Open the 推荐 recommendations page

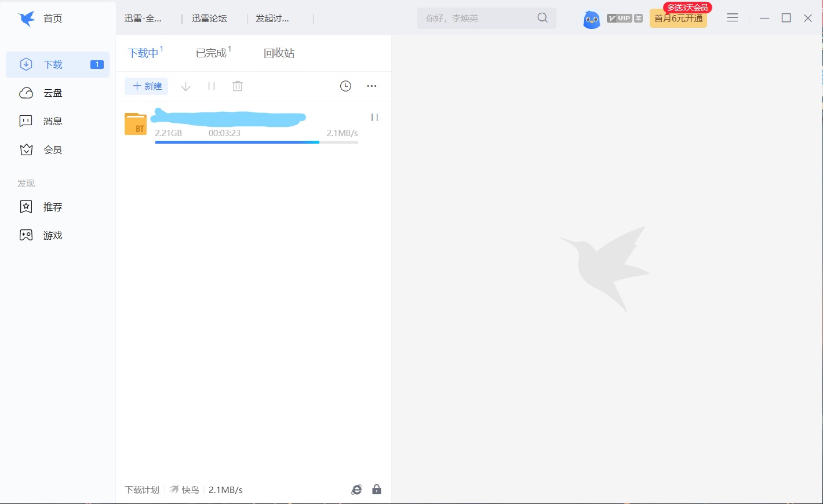click(x=53, y=206)
